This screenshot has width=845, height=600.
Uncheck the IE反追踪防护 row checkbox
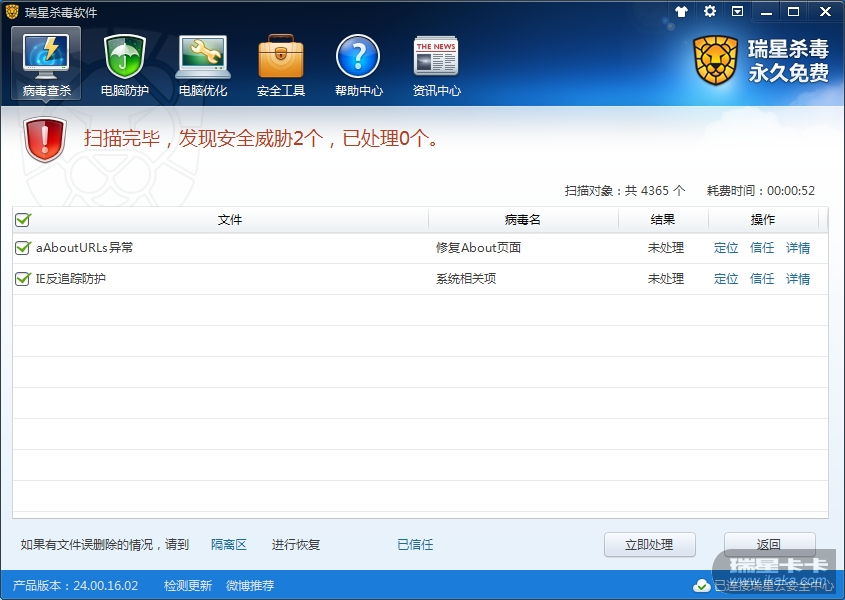tap(23, 279)
